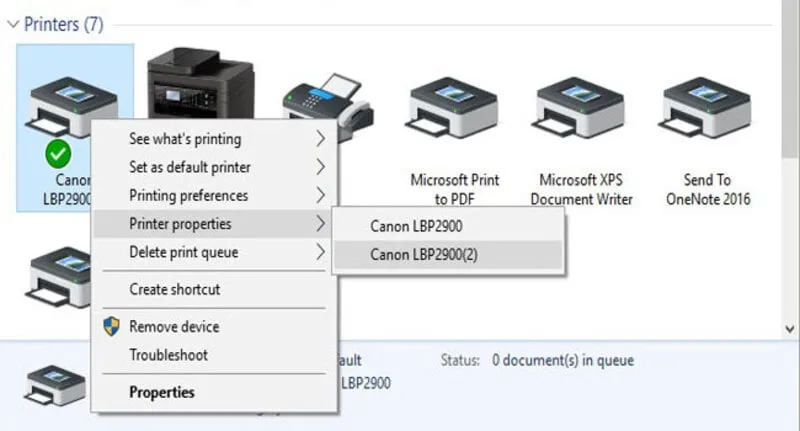Image resolution: width=800 pixels, height=431 pixels.
Task: Select the Canon LBP2900 default printer icon
Action: tap(71, 106)
